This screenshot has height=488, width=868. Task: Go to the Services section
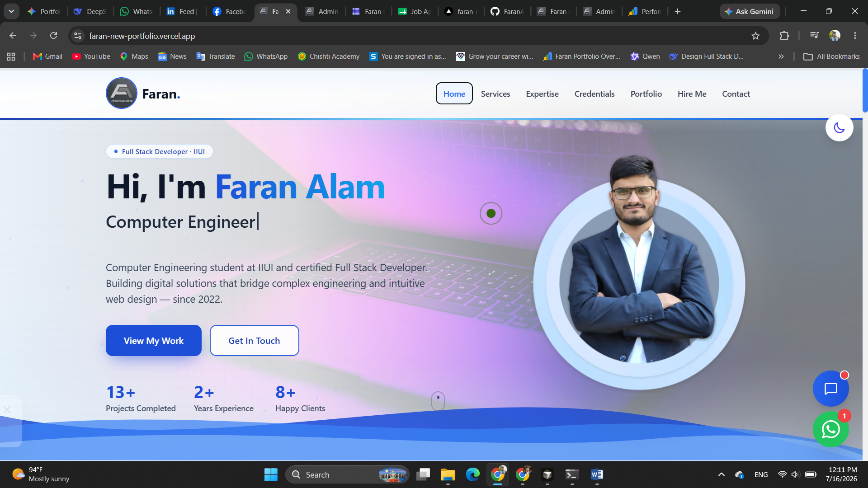495,94
